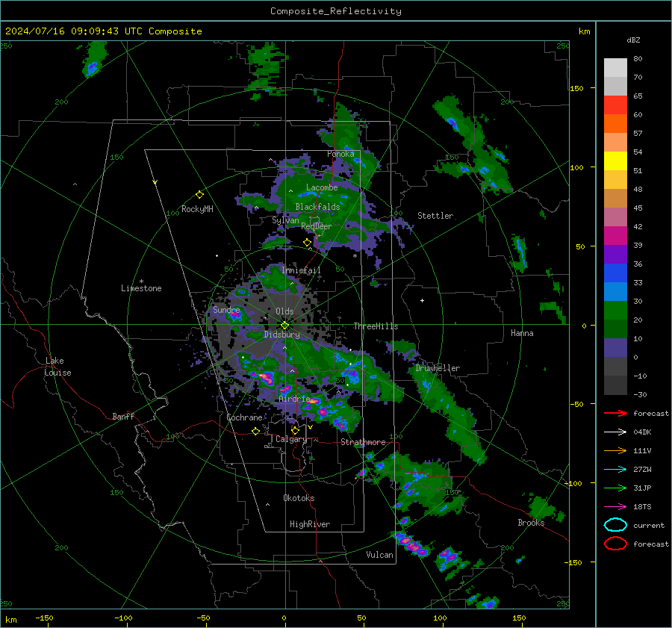Click the yellow diamond marker below RedDeer
The height and width of the screenshot is (628, 672).
(x=307, y=243)
